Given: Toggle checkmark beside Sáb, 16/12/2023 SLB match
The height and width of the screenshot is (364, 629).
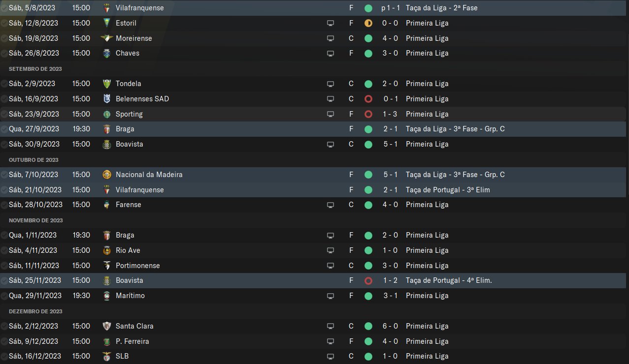Looking at the screenshot, I should 4,356.
